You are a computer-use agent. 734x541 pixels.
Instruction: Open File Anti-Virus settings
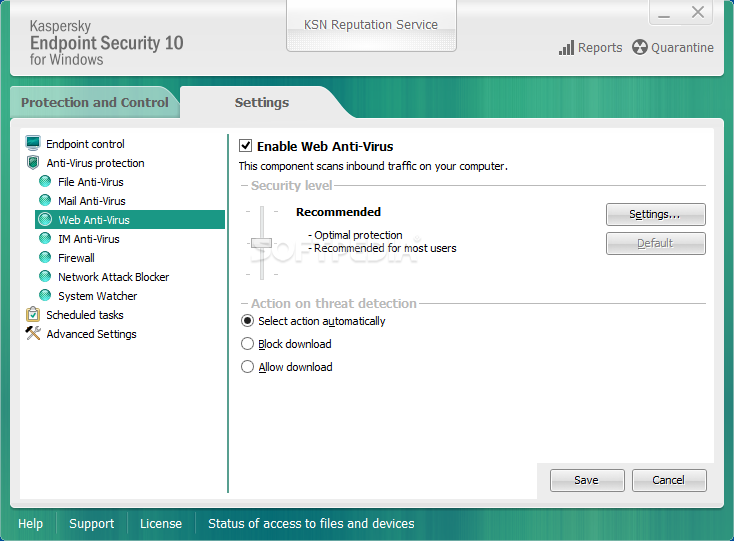click(91, 182)
